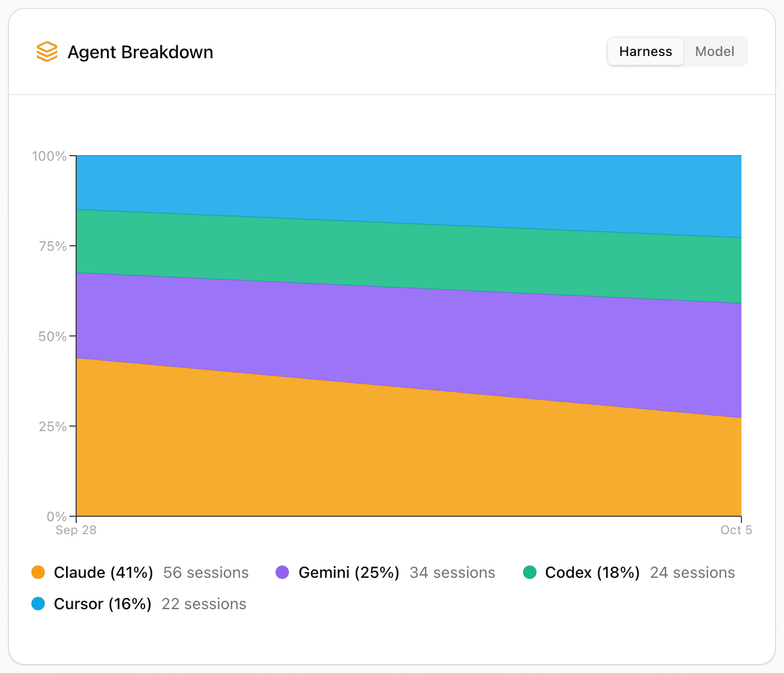Click the Oct 5 axis label
The height and width of the screenshot is (673, 784).
(x=736, y=530)
